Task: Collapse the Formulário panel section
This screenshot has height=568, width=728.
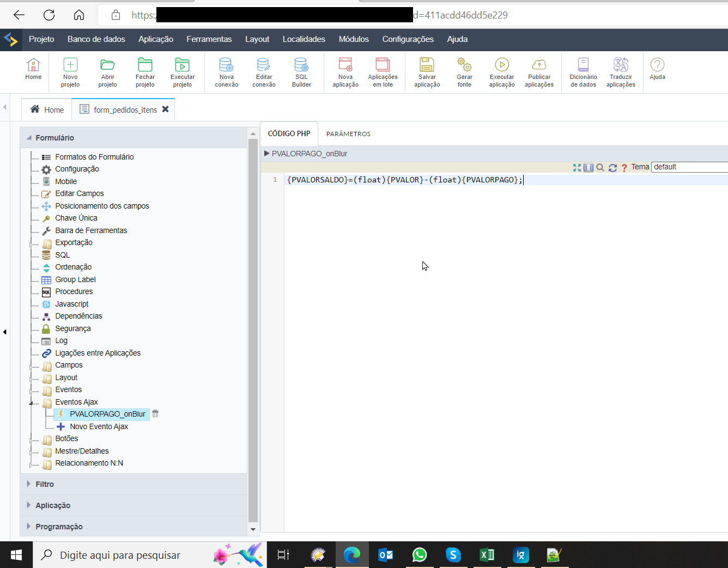Action: click(x=134, y=138)
